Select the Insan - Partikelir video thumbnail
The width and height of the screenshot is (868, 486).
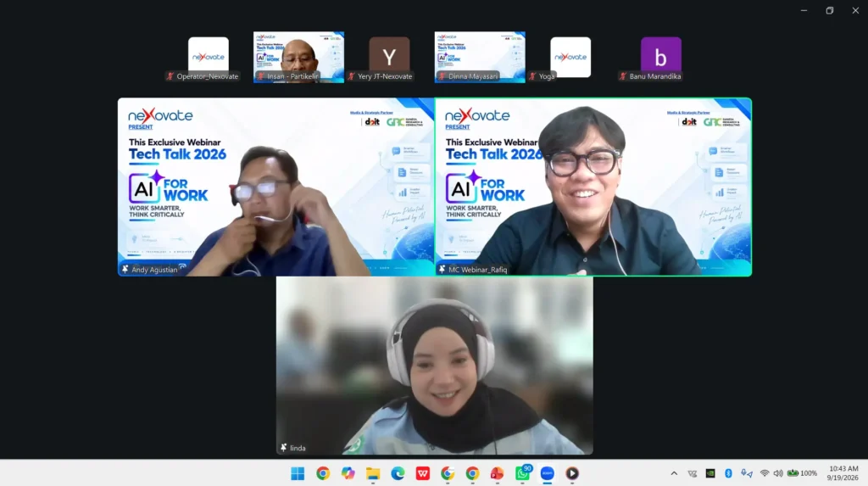298,57
